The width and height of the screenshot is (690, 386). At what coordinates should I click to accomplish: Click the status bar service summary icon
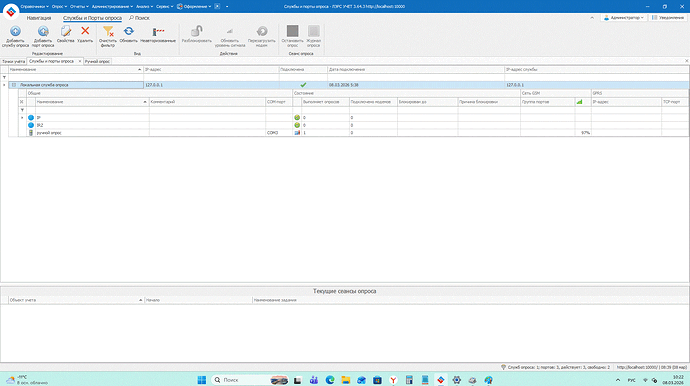[x=503, y=367]
